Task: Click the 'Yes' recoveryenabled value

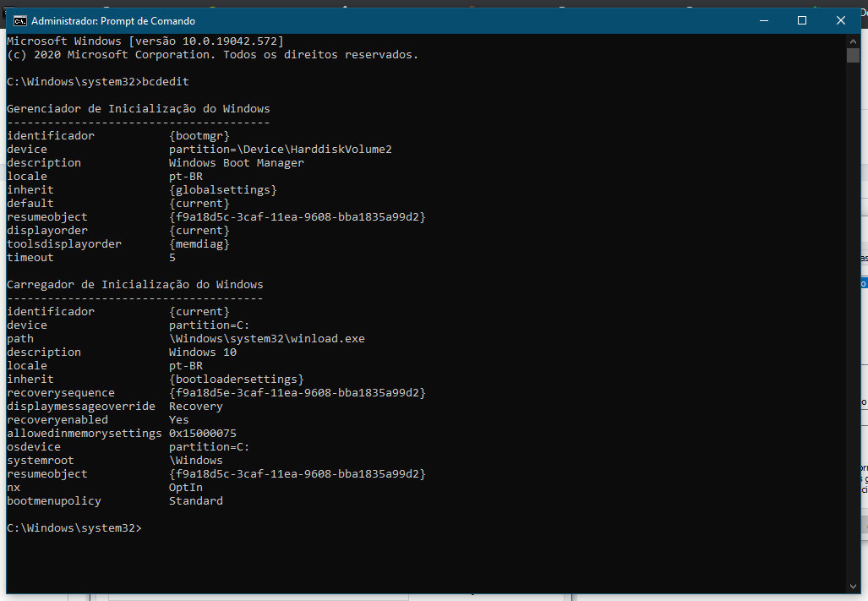Action: point(179,420)
